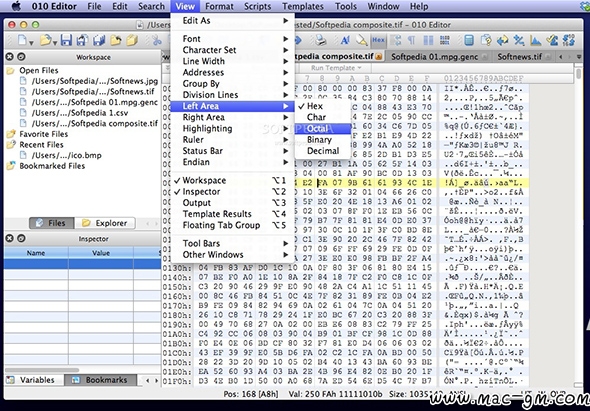590x411 pixels.
Task: Click the Save As toolbar icon
Action: 82,40
